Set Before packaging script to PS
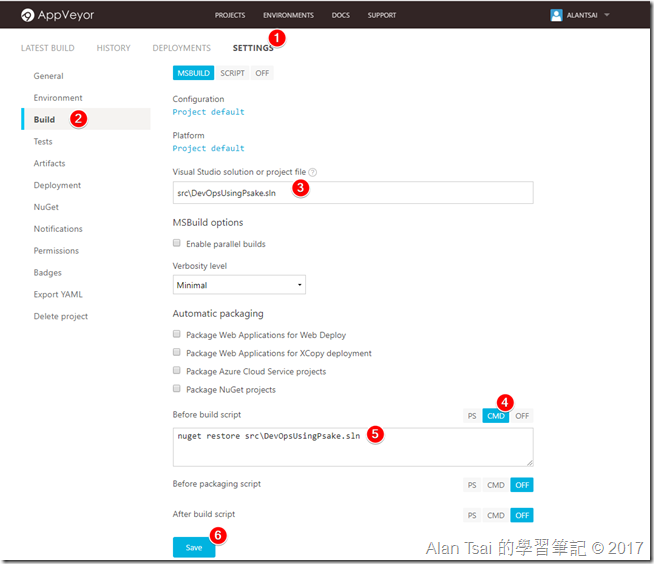Screen dimensions: 654x564 tap(472, 485)
